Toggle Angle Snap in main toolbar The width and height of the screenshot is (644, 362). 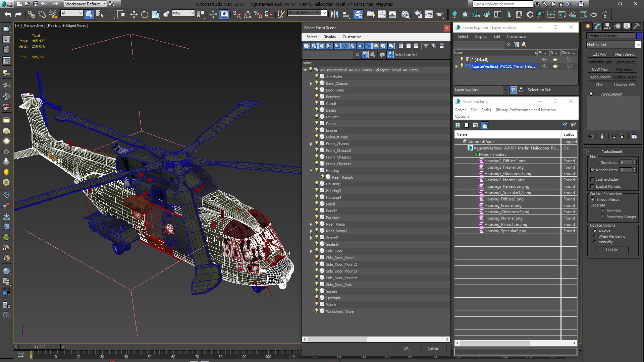pyautogui.click(x=248, y=14)
